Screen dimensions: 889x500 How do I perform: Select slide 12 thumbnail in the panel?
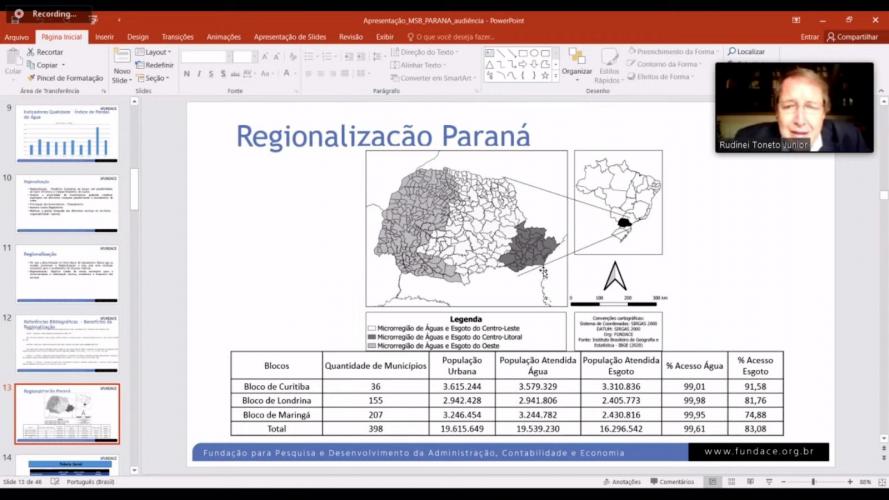(69, 343)
